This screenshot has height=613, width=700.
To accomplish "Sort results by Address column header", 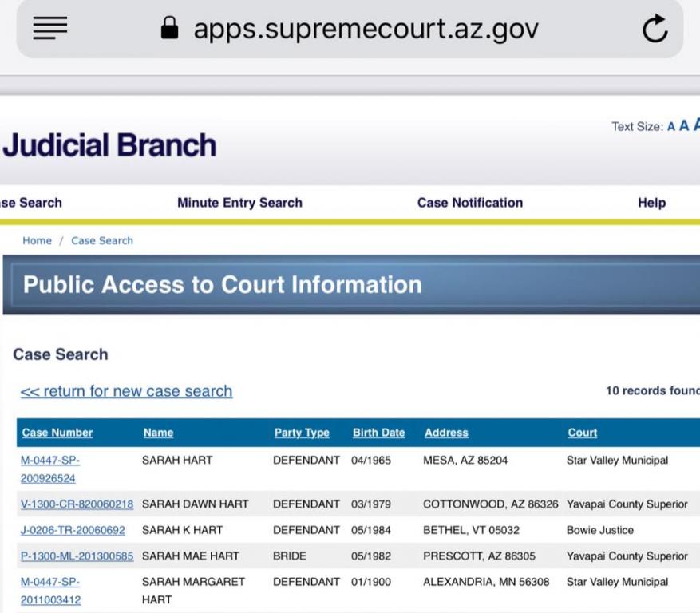I will point(446,433).
